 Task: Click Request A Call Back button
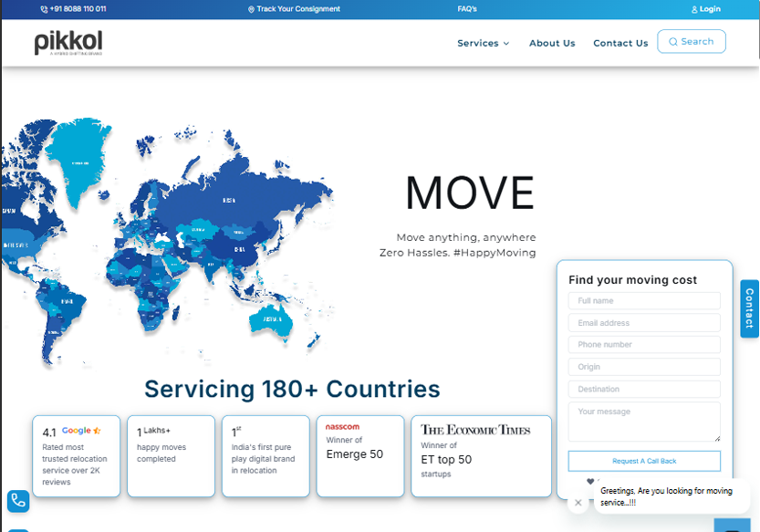644,461
